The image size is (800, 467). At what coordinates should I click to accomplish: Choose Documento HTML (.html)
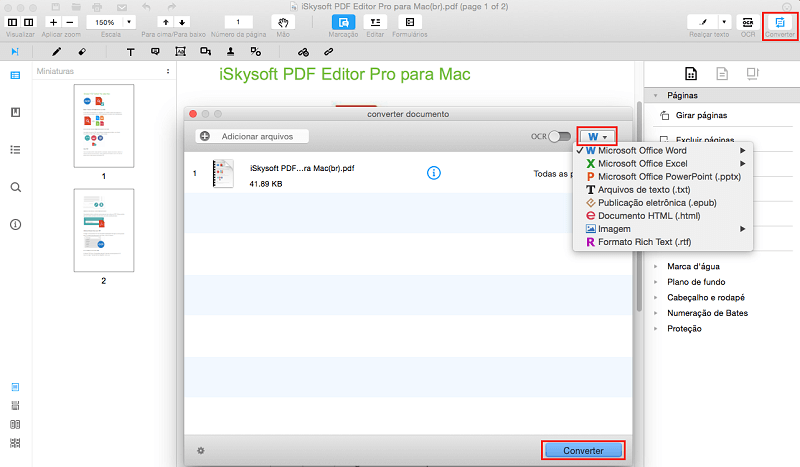click(x=663, y=216)
